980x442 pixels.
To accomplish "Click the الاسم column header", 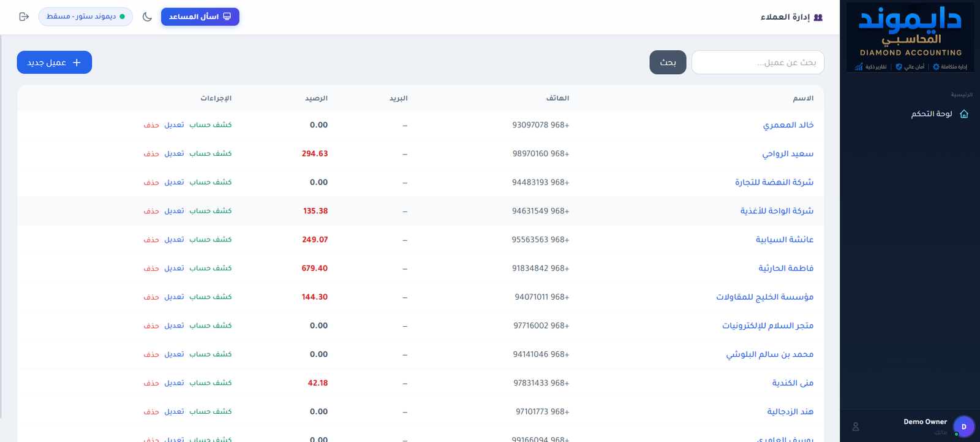I will [803, 98].
